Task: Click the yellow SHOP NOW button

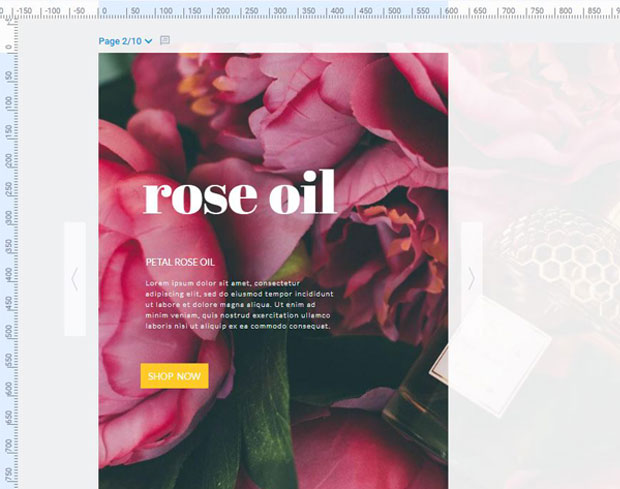Action: (174, 376)
